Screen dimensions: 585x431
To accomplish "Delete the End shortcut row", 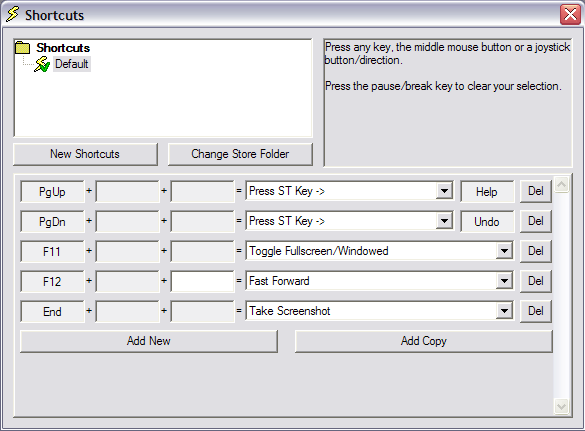I will (x=536, y=311).
